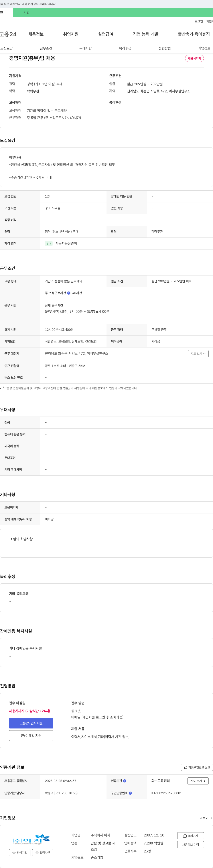Click the help icon beside 인증기관 label
Image resolution: width=213 pixels, height=868 pixels.
tap(125, 781)
